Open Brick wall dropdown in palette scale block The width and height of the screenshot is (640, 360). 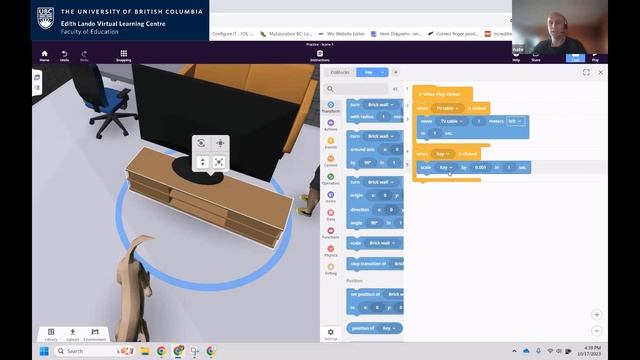coord(382,243)
